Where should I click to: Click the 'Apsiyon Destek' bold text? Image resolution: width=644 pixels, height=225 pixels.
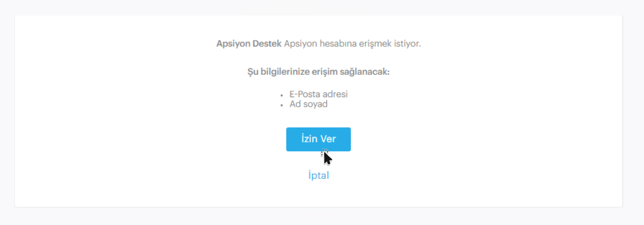pos(249,44)
